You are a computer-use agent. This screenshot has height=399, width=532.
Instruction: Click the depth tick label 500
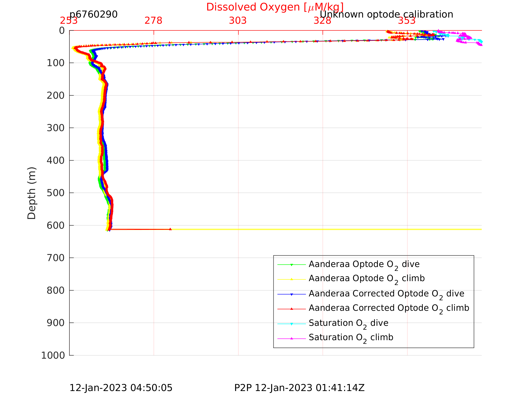[x=56, y=193]
